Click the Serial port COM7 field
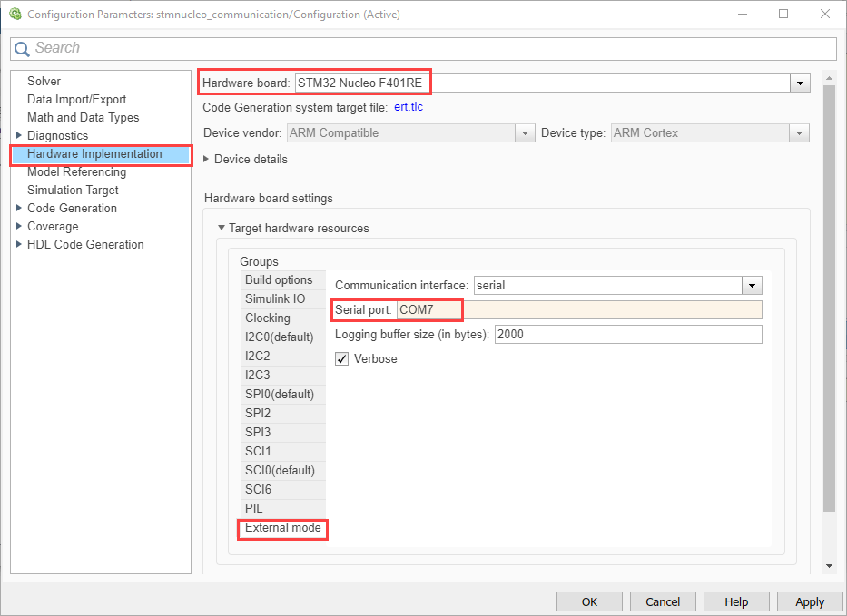Screen dimensions: 847x616 (x=578, y=310)
